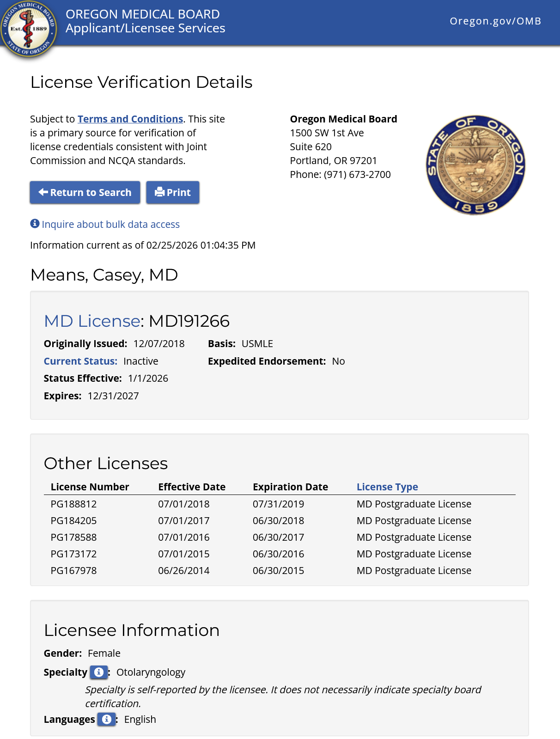The height and width of the screenshot is (739, 560).
Task: Click the State of Oregon 1859 seal
Action: (x=475, y=165)
